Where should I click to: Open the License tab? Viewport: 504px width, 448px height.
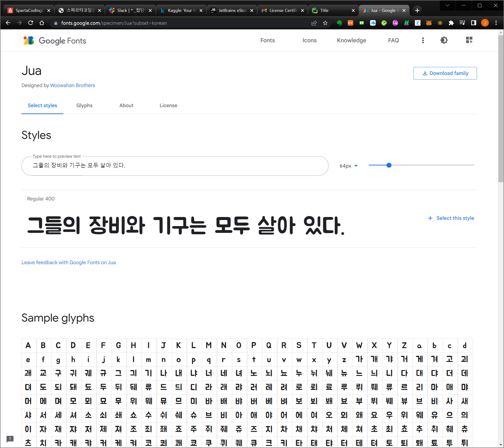pos(168,105)
